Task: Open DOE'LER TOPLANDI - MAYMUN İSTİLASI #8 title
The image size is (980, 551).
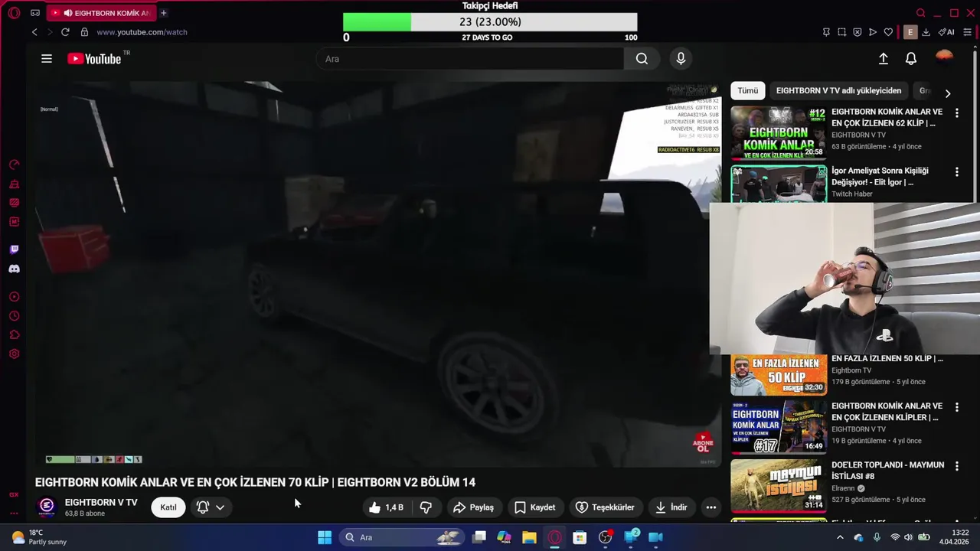Action: pyautogui.click(x=888, y=471)
